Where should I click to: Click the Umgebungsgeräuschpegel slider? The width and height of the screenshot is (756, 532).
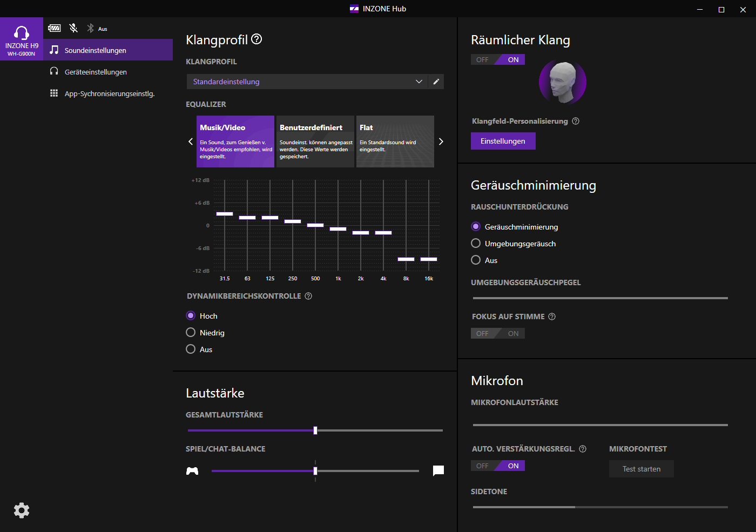point(600,298)
